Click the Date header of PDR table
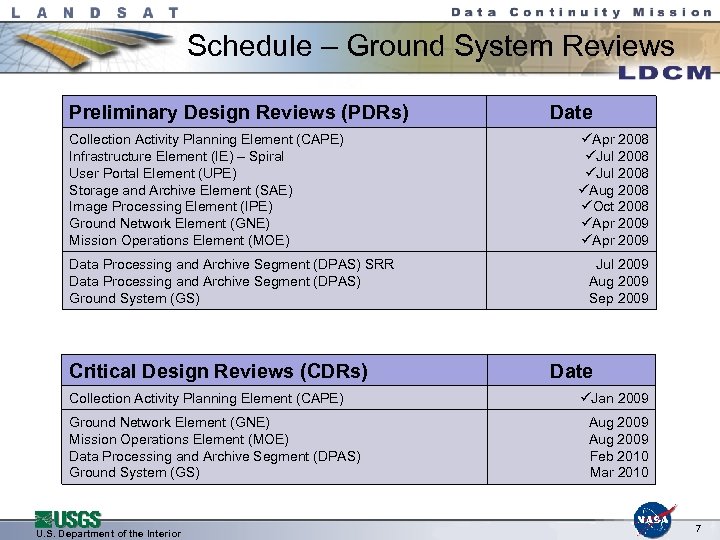This screenshot has height=540, width=720. pos(571,112)
